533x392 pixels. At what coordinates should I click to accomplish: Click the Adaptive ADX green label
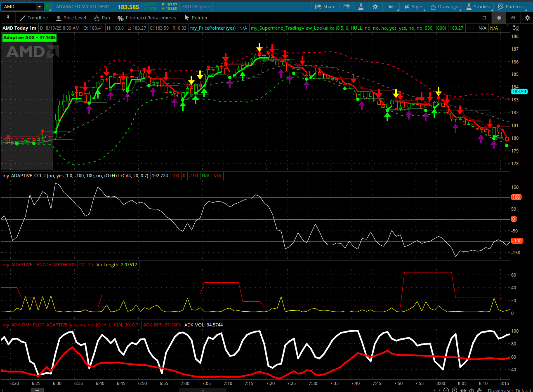29,38
